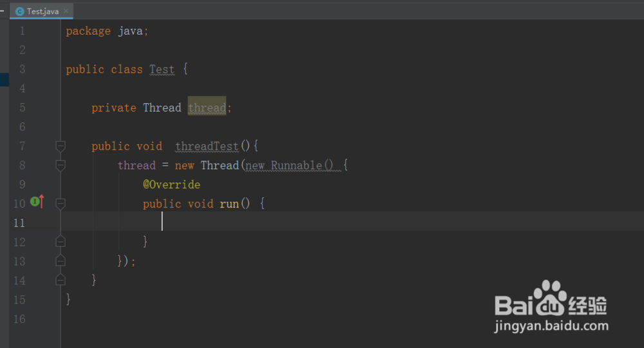This screenshot has width=644, height=348.
Task: Click the thread variable on line 8
Action: 137,166
